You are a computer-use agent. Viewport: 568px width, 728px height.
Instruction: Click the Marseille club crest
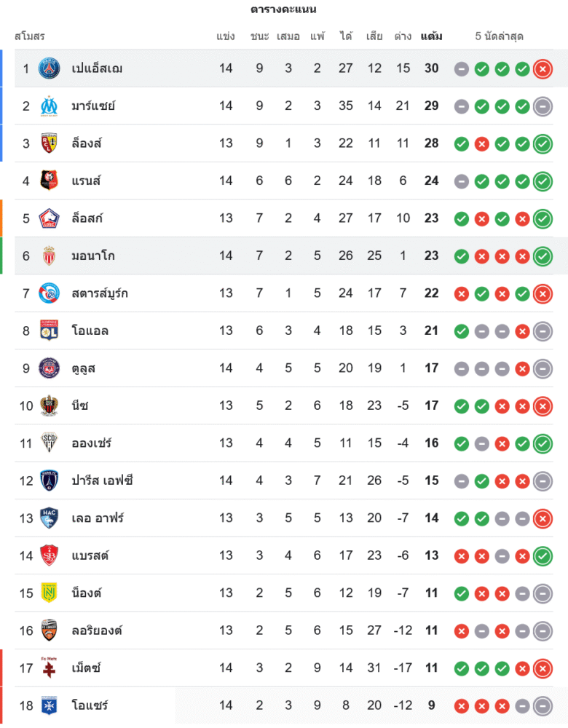[x=50, y=106]
